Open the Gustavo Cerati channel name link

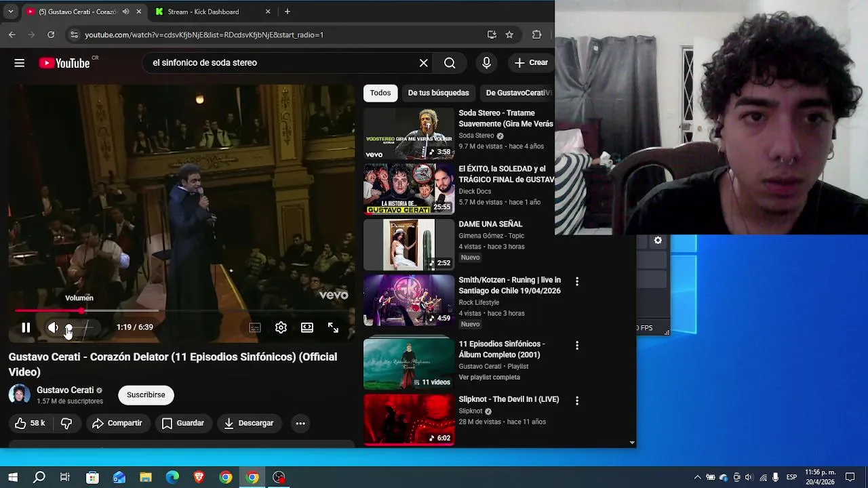65,390
